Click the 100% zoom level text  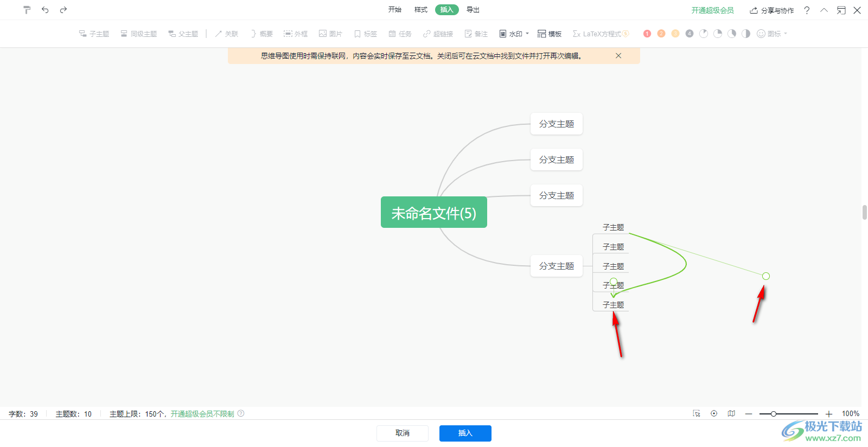point(851,414)
